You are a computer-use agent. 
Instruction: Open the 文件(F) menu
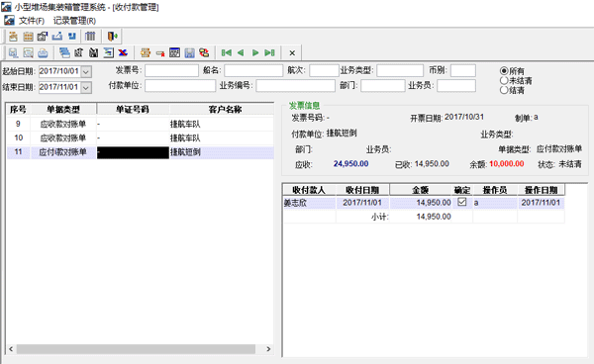pos(32,21)
